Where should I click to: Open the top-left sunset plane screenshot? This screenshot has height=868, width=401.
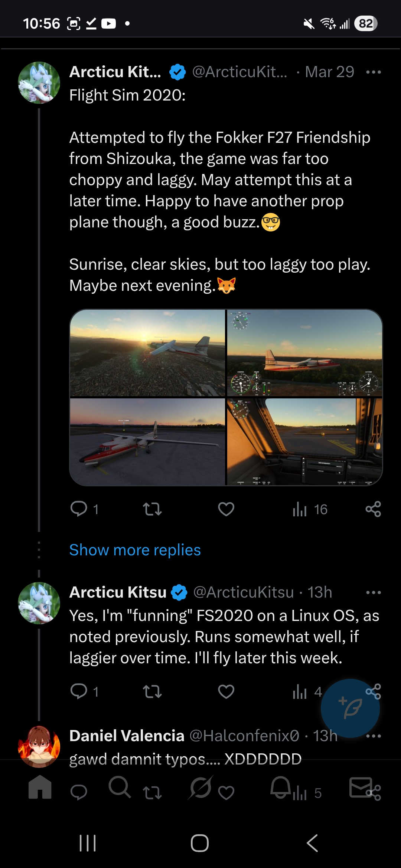click(147, 353)
